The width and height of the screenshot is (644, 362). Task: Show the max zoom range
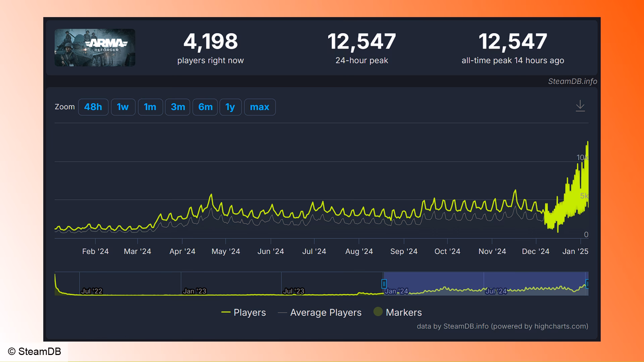(260, 107)
